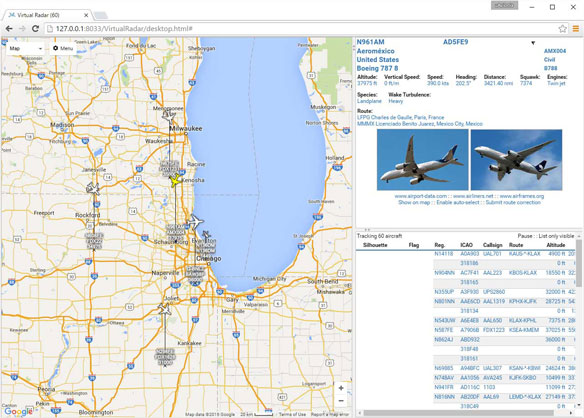Sort list by Reg. column
Image resolution: width=584 pixels, height=418 pixels.
coord(439,245)
